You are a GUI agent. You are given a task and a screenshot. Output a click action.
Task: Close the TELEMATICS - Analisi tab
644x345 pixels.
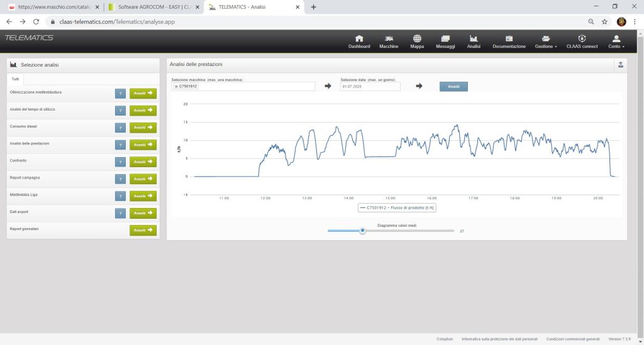[297, 7]
